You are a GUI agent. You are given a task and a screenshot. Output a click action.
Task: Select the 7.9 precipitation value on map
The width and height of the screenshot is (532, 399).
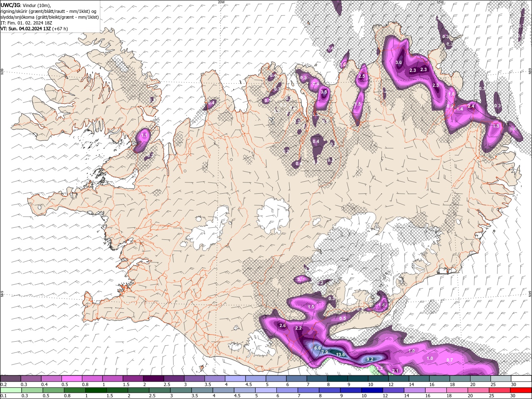325,352
